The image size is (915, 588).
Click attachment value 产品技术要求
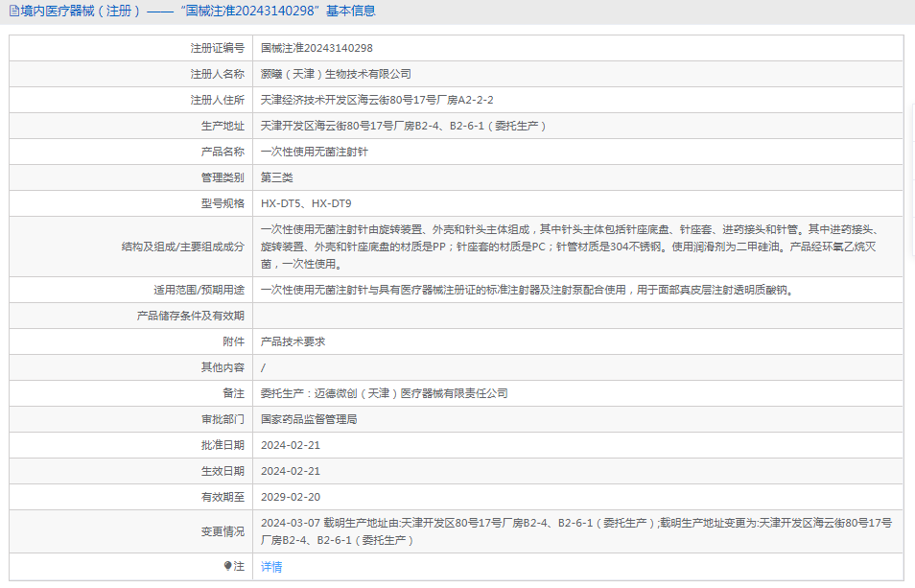click(x=293, y=341)
